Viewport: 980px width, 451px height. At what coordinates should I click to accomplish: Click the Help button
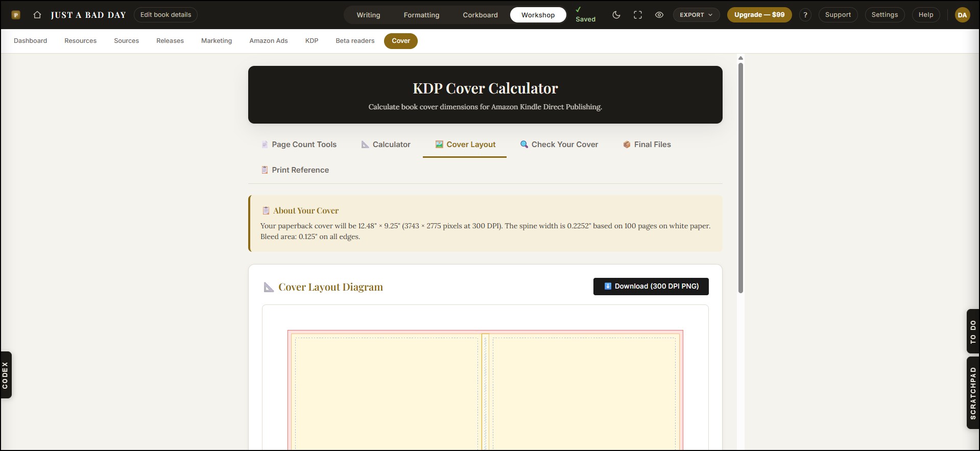(926, 15)
